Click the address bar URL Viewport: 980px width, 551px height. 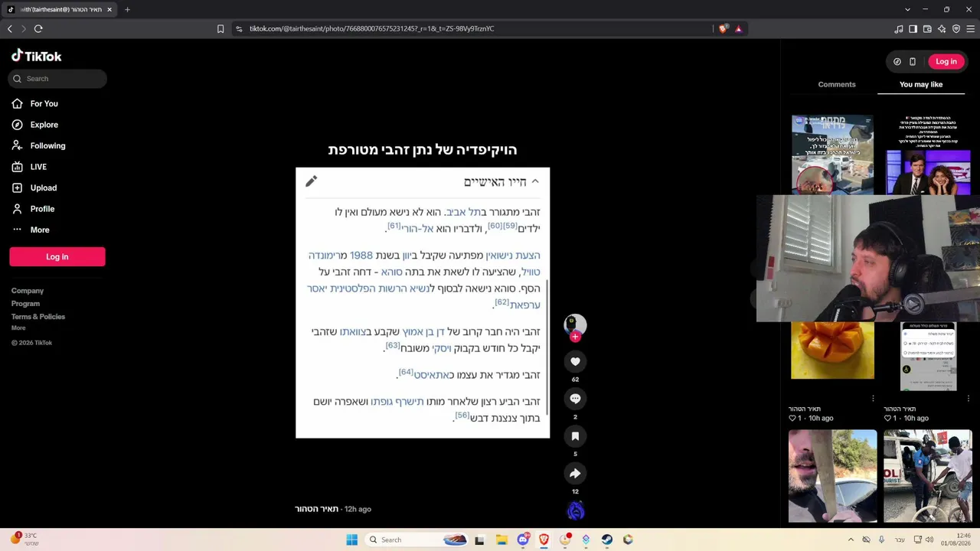(371, 29)
